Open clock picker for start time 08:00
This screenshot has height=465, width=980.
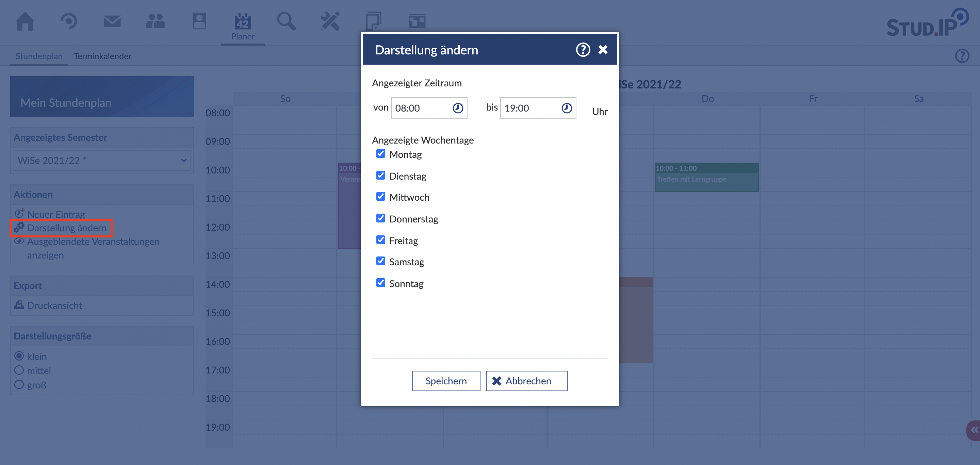click(x=458, y=109)
